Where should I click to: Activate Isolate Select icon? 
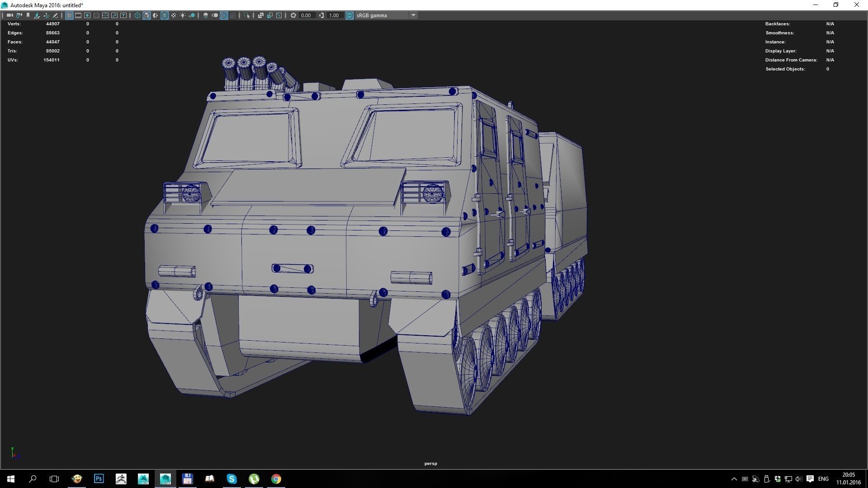[247, 15]
